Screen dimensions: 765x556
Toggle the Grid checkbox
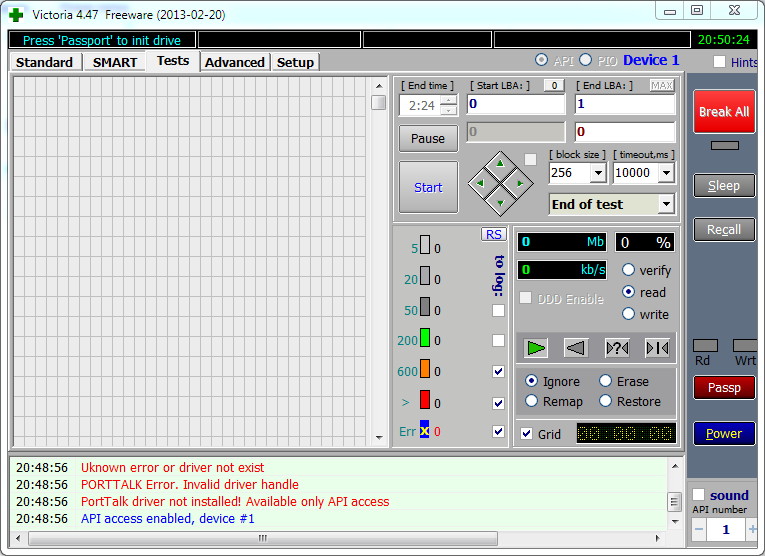pos(526,434)
